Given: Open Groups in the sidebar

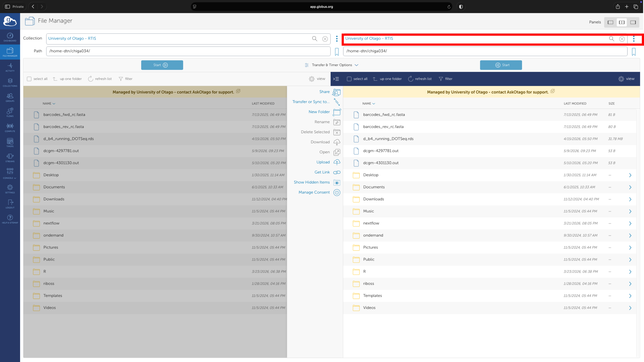Looking at the screenshot, I should click(x=10, y=97).
